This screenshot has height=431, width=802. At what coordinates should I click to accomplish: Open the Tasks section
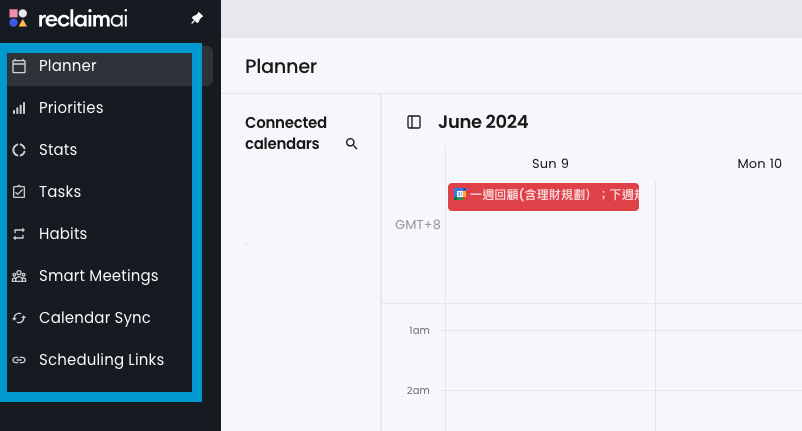click(x=60, y=192)
